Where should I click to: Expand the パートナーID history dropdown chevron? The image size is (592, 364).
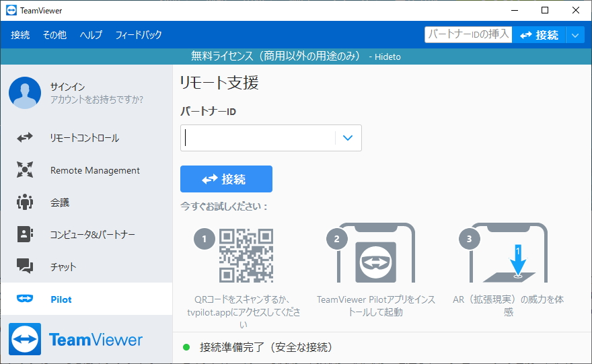(x=348, y=138)
